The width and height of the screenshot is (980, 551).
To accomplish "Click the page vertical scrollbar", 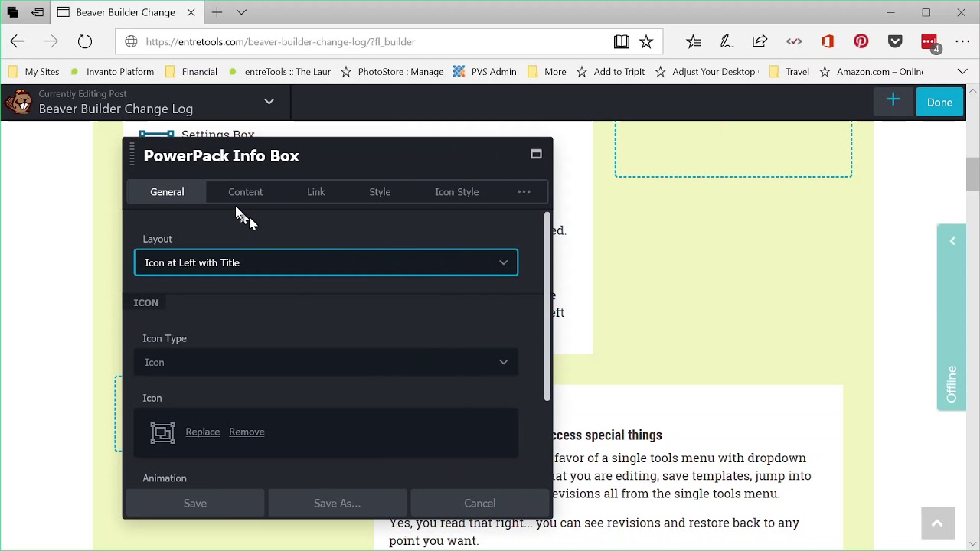I will click(972, 174).
